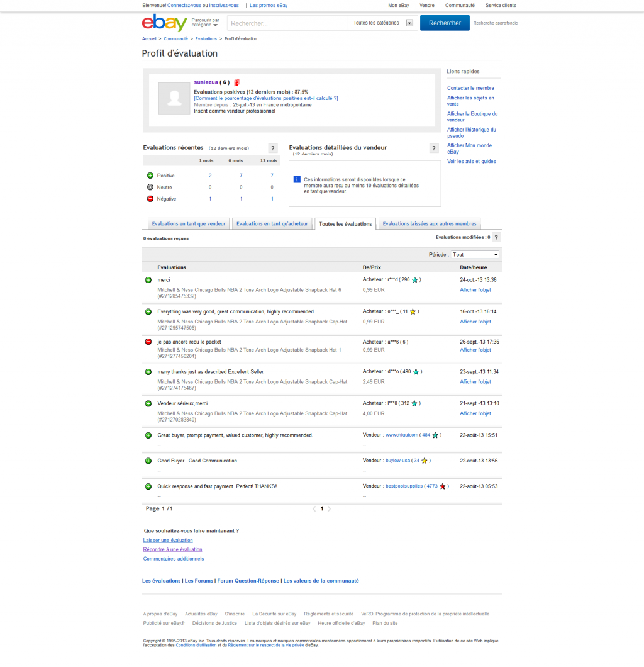Open Forum Question-Réponse link
Viewport: 644px width, 667px height.
(248, 581)
